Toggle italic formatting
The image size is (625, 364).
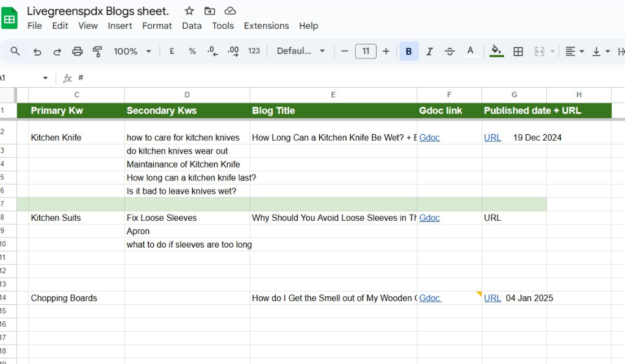pos(429,51)
